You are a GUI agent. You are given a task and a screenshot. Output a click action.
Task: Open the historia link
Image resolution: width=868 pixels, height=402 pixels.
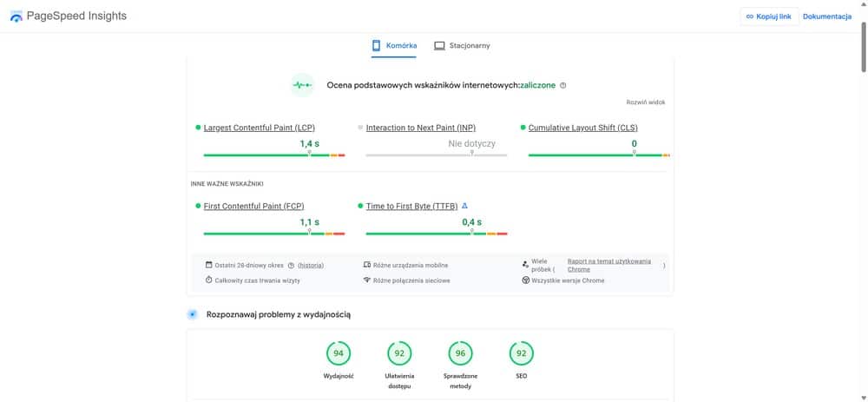[x=311, y=265]
